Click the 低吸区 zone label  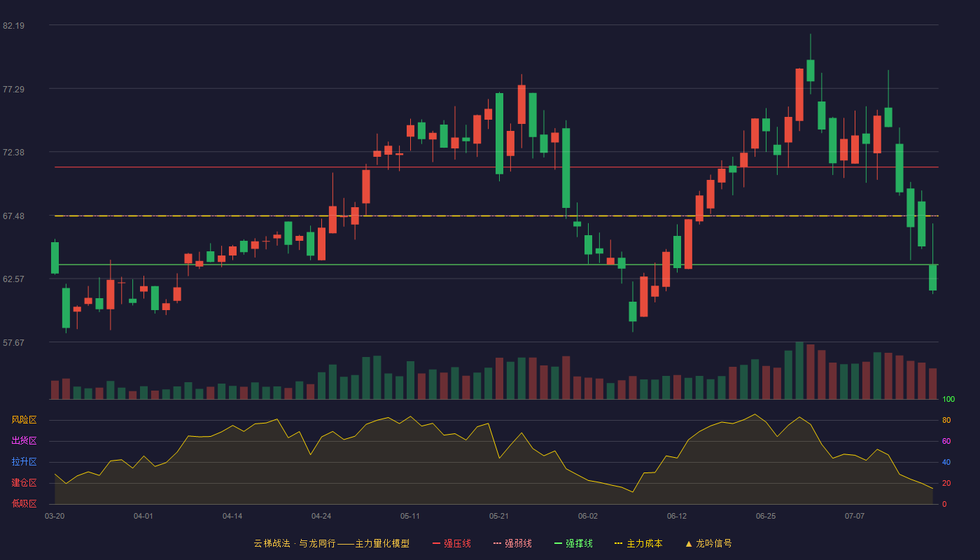24,503
